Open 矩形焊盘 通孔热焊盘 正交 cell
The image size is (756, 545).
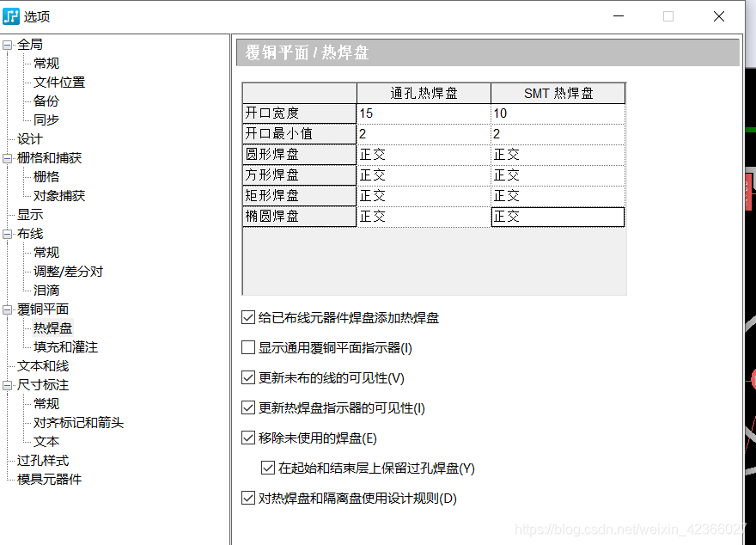(424, 196)
